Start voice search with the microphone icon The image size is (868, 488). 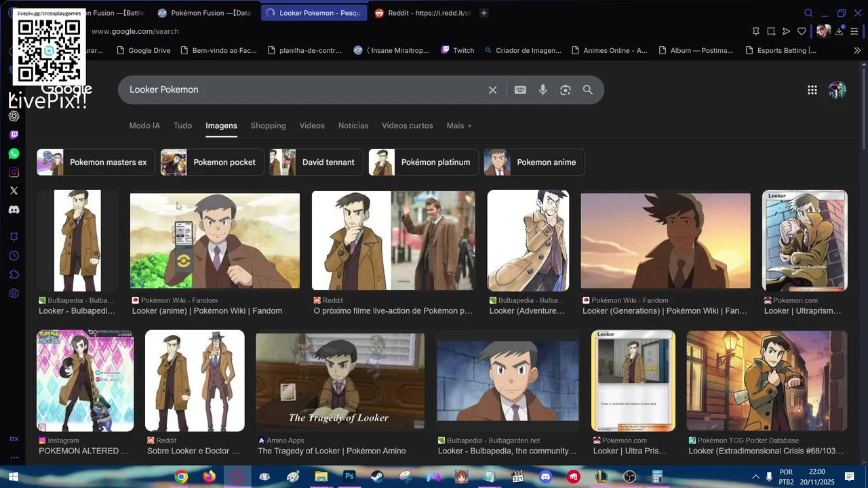[x=542, y=90]
